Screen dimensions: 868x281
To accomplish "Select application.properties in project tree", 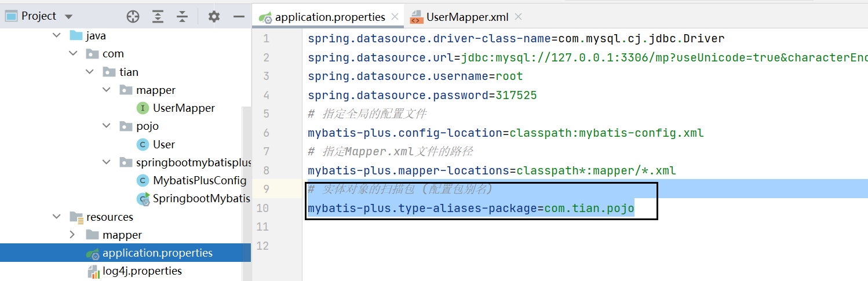I will (158, 253).
